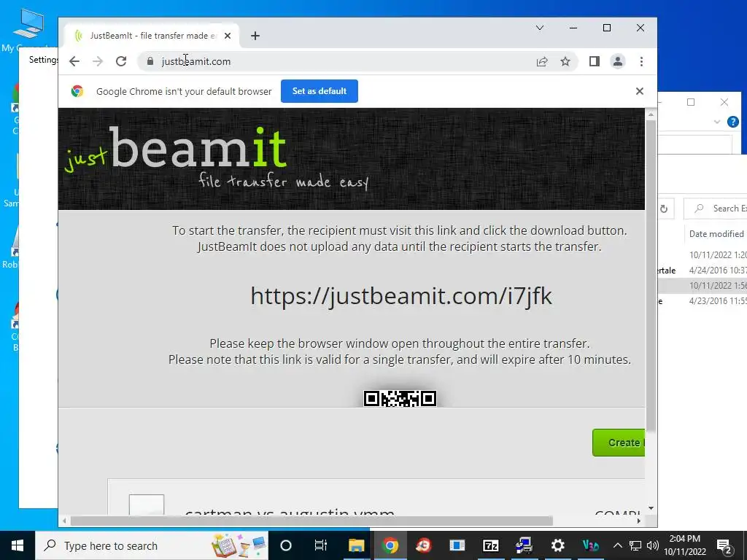Open File Explorer from taskbar
Screen dimensions: 747x560
(356, 545)
